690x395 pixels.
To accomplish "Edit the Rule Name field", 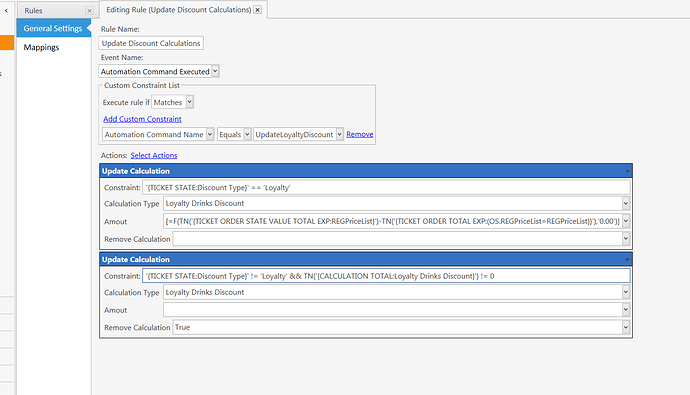I will 151,43.
